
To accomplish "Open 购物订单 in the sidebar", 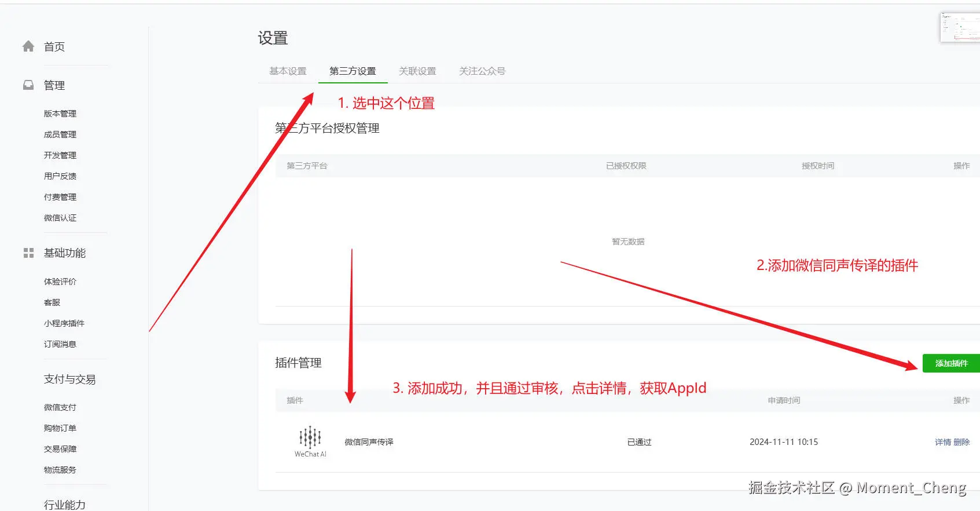I will pyautogui.click(x=60, y=428).
